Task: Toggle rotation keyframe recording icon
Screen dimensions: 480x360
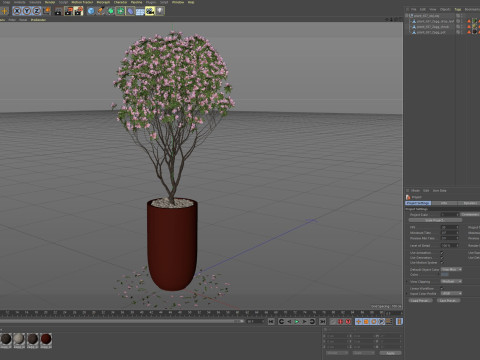Action: [374, 322]
